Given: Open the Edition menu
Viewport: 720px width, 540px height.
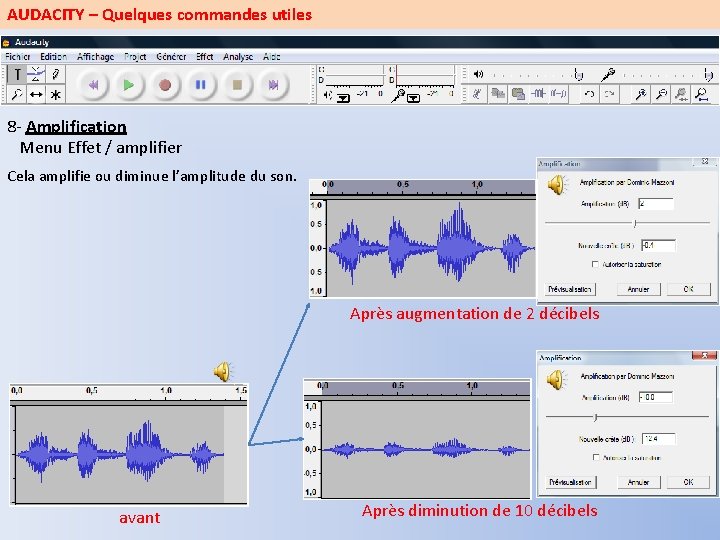Looking at the screenshot, I should [x=53, y=56].
